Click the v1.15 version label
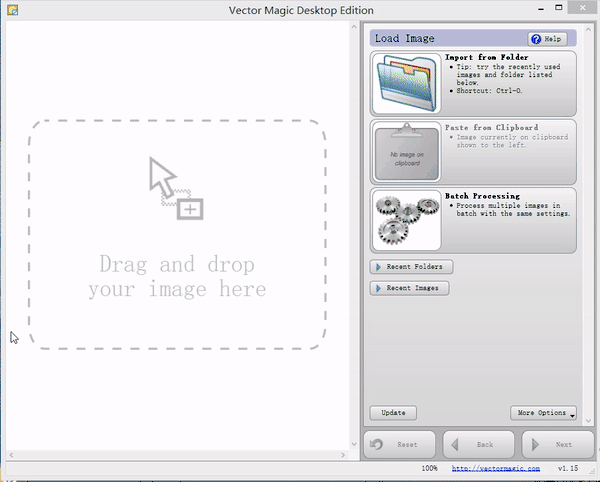The height and width of the screenshot is (482, 600). click(x=568, y=469)
